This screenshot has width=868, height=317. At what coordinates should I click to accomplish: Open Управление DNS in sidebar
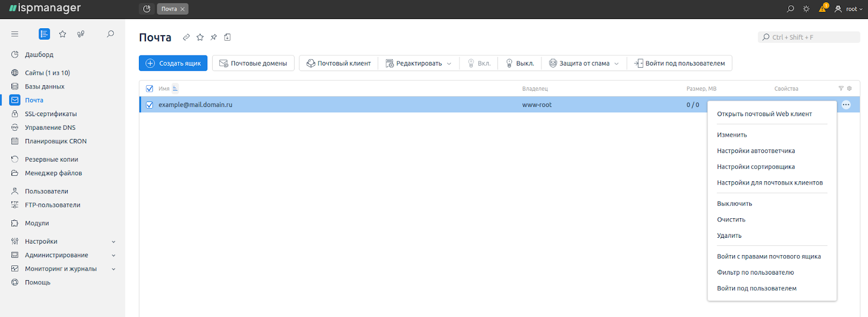coord(50,128)
